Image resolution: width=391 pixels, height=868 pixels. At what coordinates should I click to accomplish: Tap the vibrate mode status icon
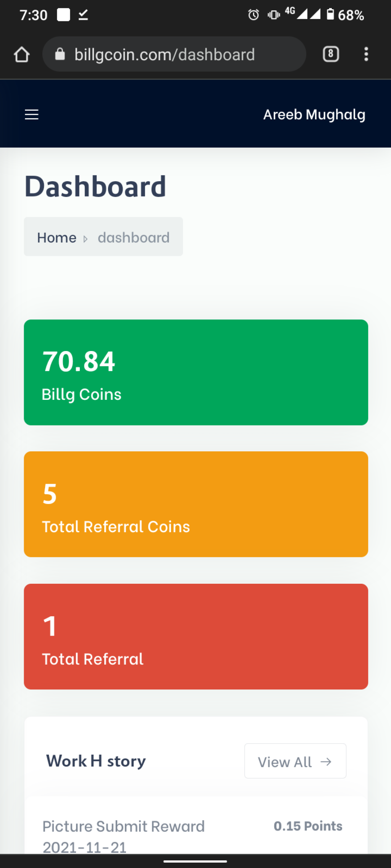coord(274,15)
